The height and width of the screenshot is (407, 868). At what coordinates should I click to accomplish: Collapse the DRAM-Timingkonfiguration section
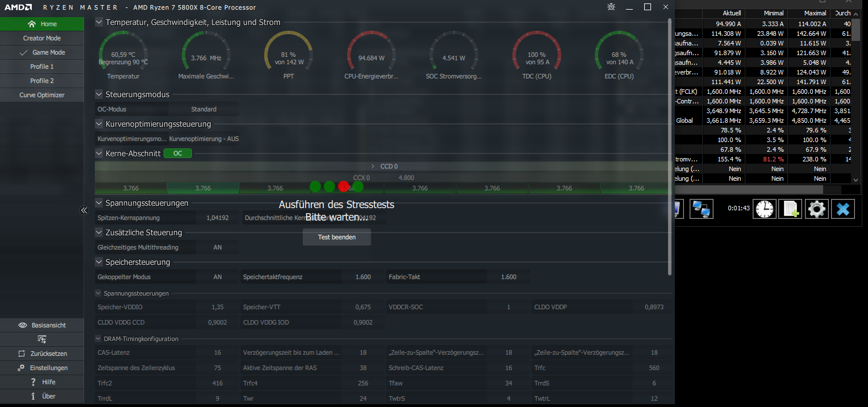point(98,339)
